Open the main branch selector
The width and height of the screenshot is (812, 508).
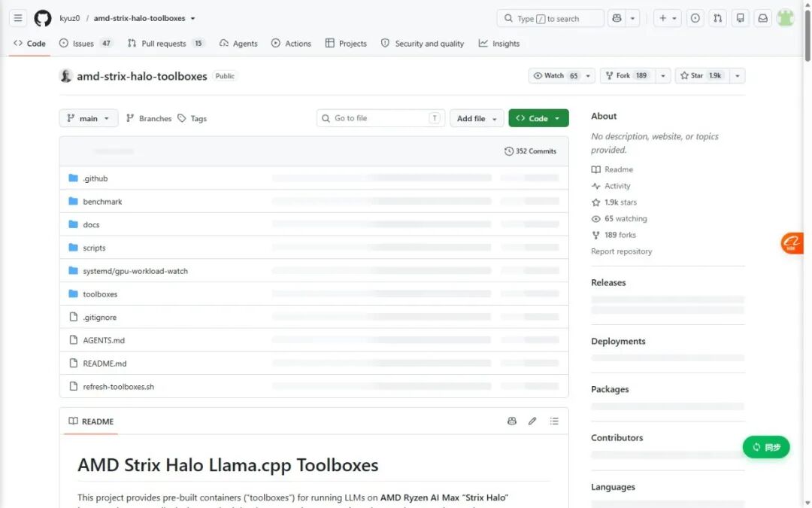(89, 118)
